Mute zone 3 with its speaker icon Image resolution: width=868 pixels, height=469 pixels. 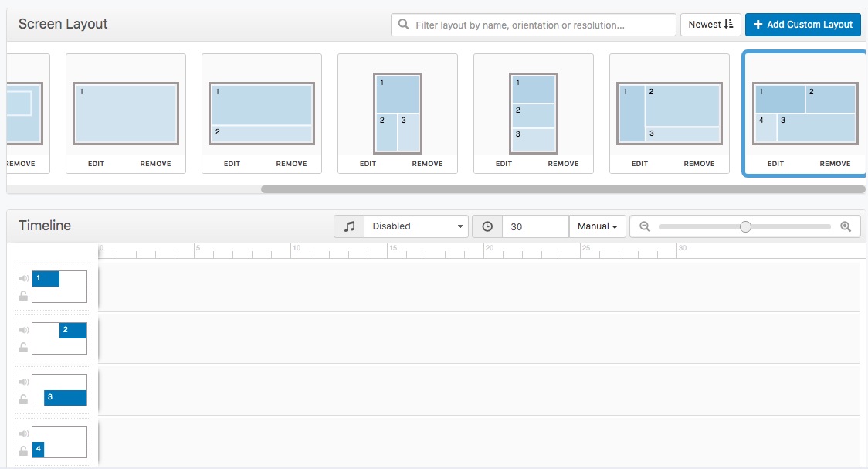click(x=23, y=382)
